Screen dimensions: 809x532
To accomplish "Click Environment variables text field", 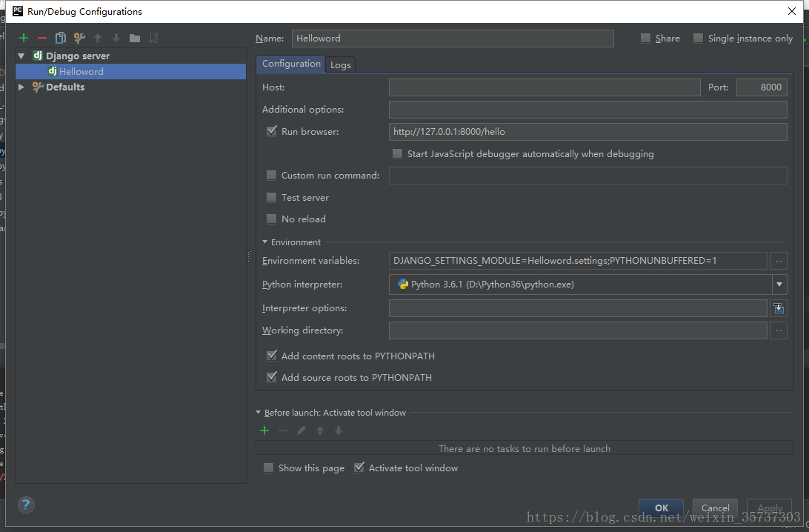I will click(x=578, y=261).
